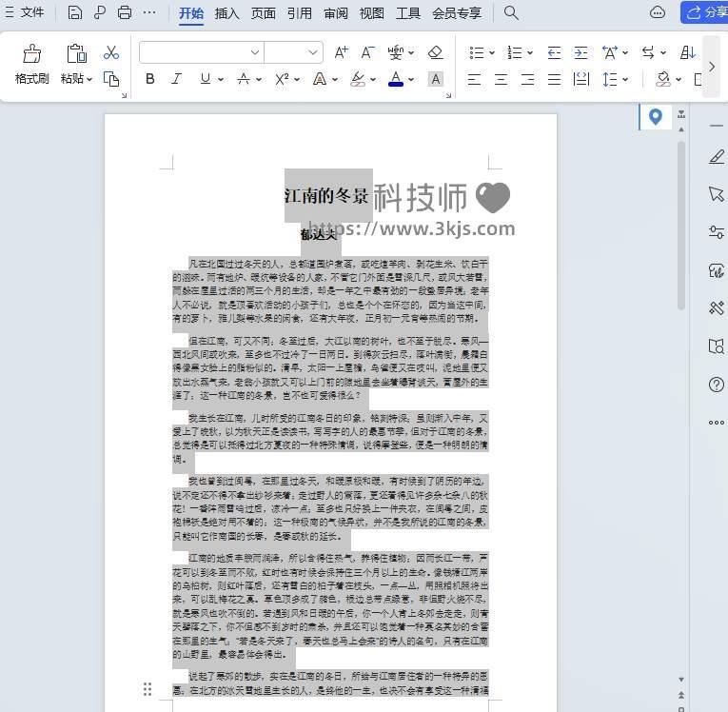Click the navigation location pin icon
The width and height of the screenshot is (728, 712).
click(655, 116)
